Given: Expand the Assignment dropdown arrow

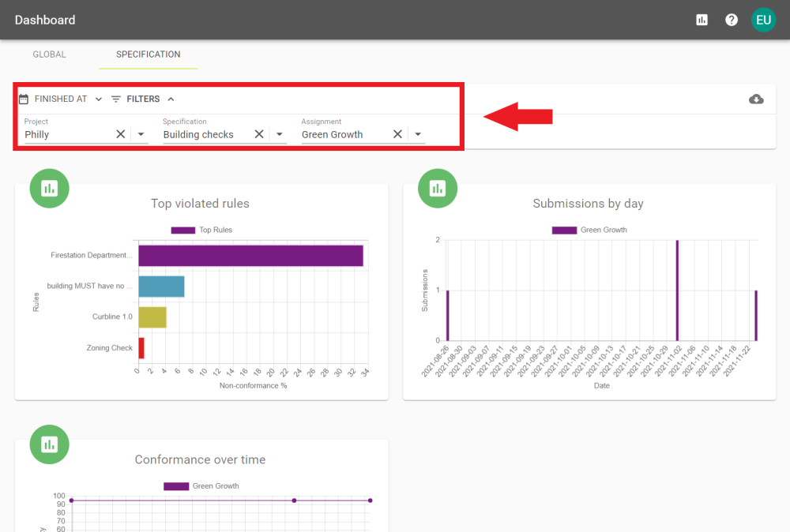Looking at the screenshot, I should click(417, 134).
